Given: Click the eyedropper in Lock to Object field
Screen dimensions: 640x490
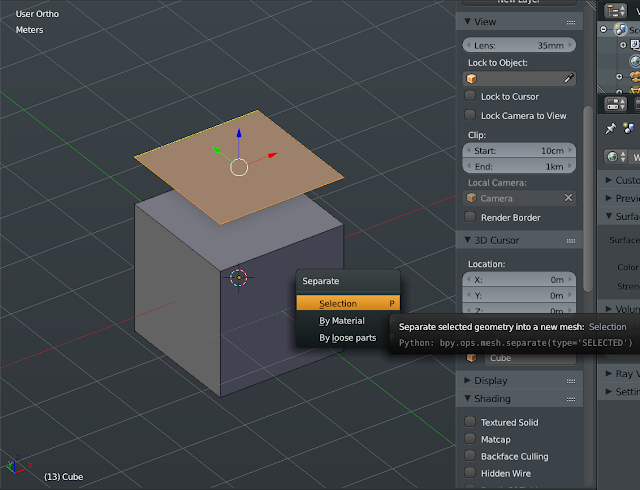Looking at the screenshot, I should tap(569, 78).
